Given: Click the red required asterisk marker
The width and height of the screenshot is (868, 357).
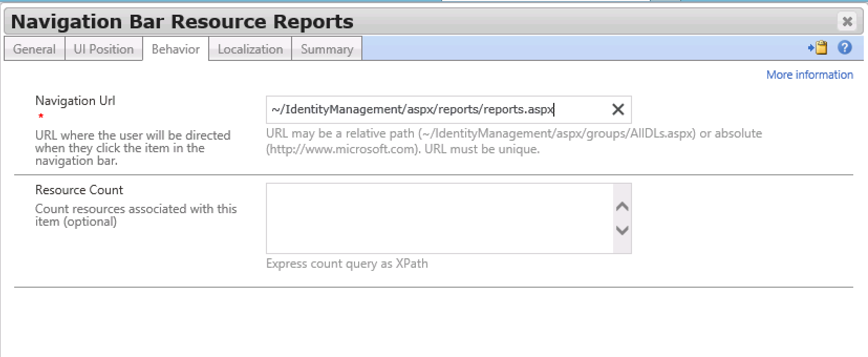Looking at the screenshot, I should pyautogui.click(x=40, y=116).
